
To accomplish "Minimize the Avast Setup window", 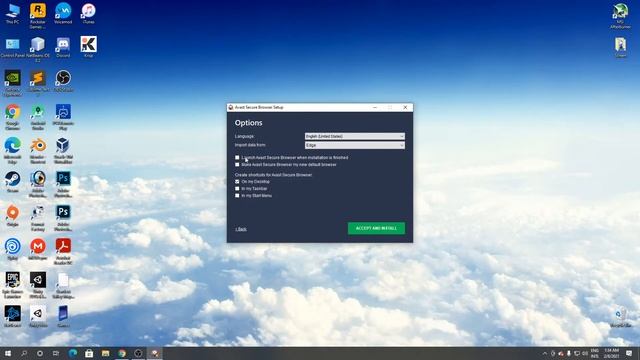I will point(375,107).
